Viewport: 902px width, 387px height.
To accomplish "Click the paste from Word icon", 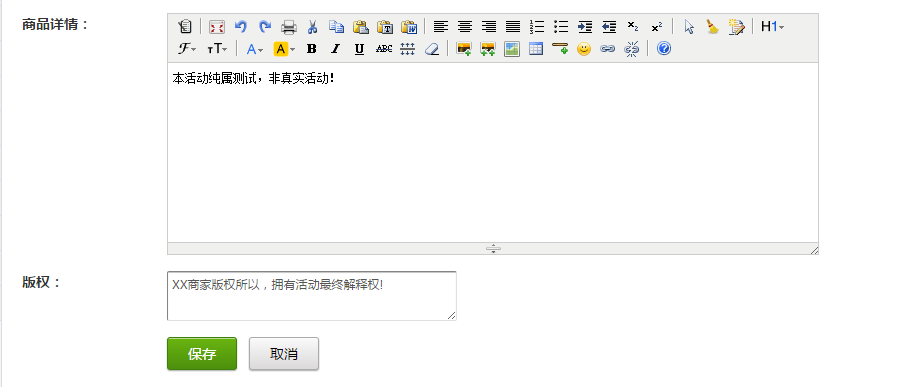I will point(409,26).
